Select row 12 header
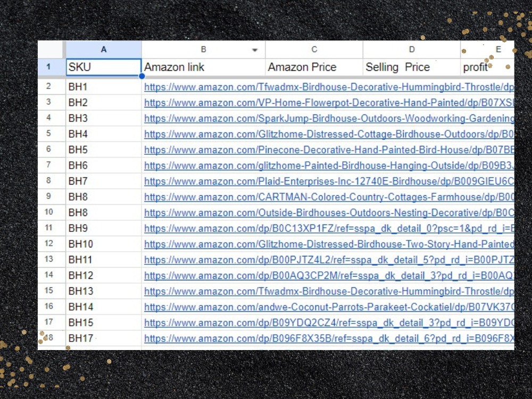 52,244
